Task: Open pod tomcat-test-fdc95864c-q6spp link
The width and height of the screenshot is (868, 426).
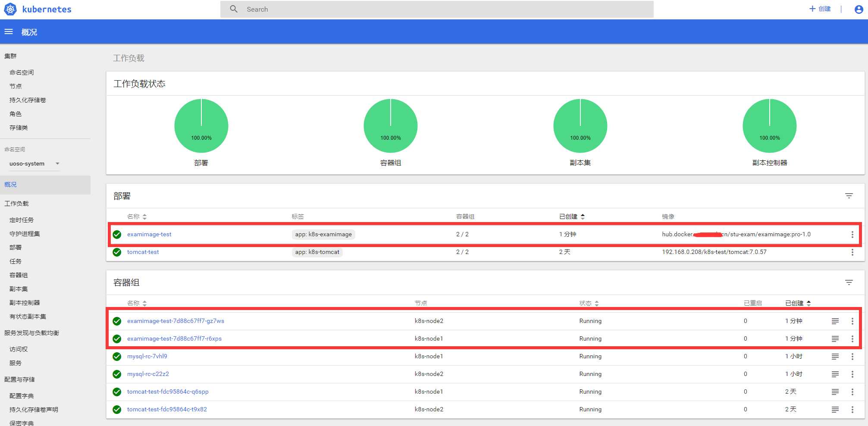Action: click(168, 392)
